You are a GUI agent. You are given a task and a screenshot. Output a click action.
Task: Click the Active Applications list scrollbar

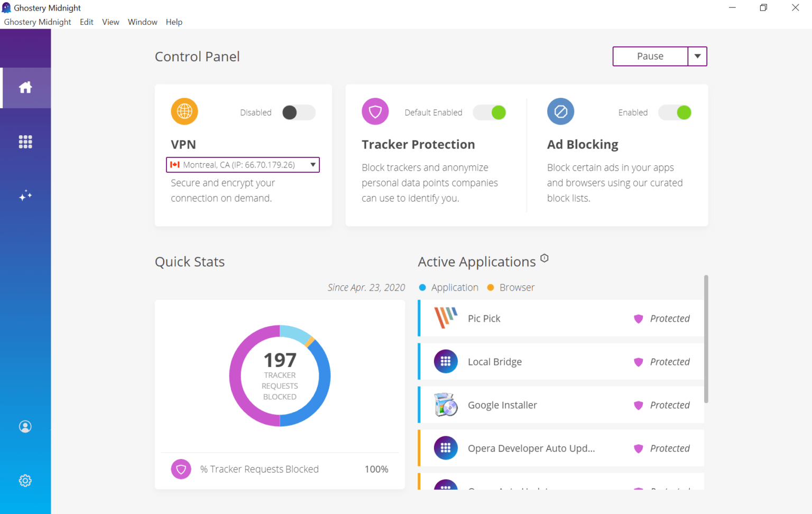pos(706,339)
